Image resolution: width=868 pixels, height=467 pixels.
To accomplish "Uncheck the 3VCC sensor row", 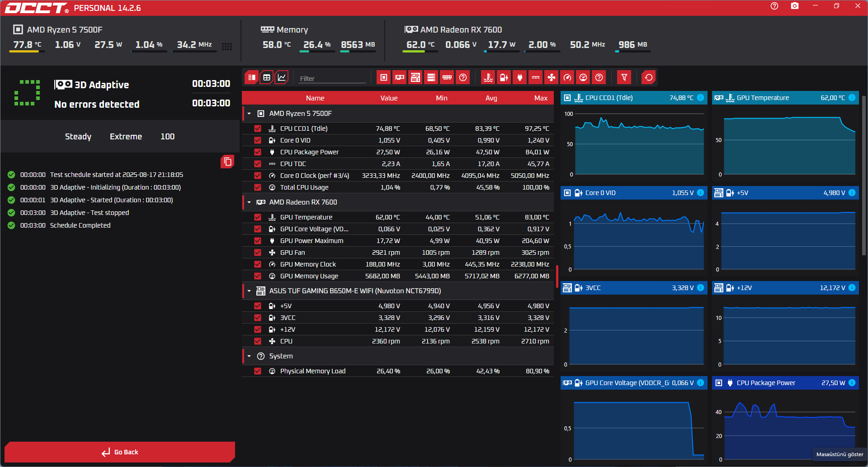I will coord(258,318).
